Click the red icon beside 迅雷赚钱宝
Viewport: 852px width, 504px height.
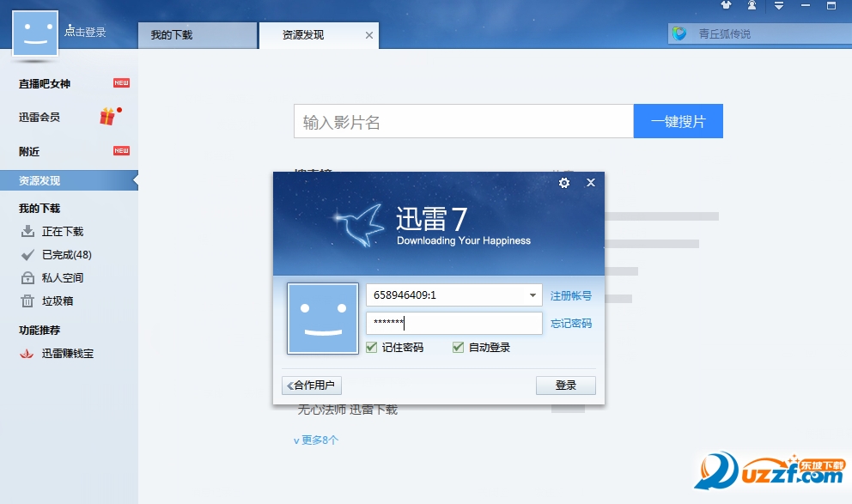click(27, 354)
